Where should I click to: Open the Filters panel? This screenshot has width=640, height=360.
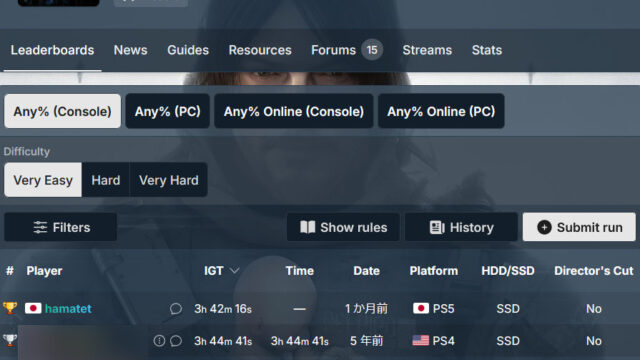pos(61,227)
